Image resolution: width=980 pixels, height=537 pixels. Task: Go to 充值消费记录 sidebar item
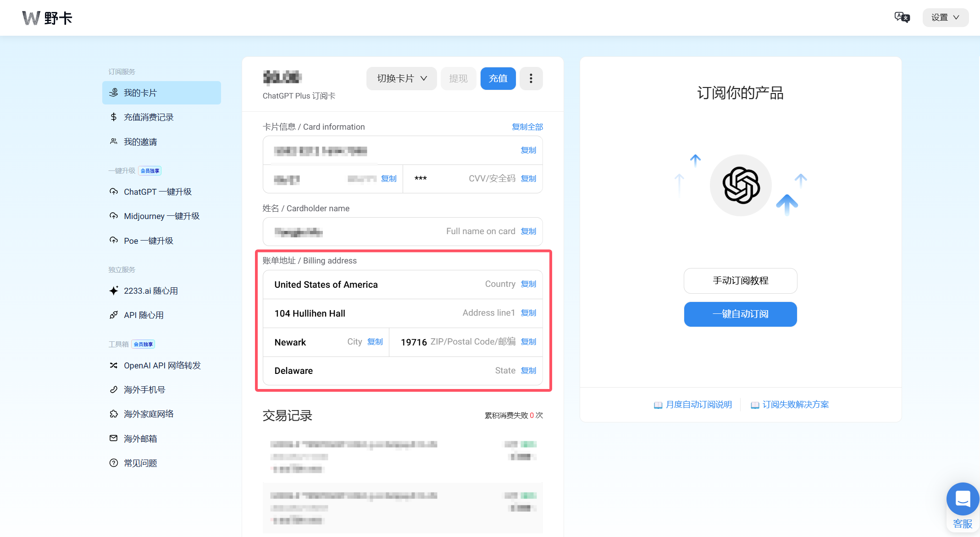pos(149,117)
